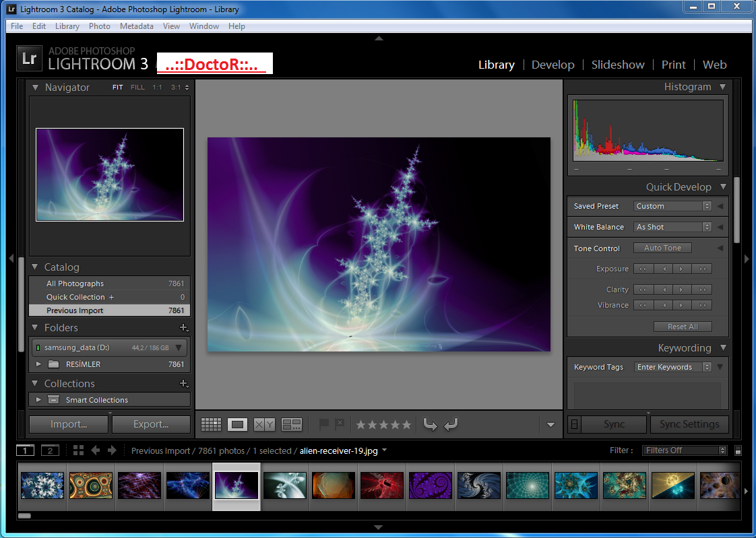Screen dimensions: 756x538
Task: Collapse the Navigator panel
Action: (x=35, y=88)
